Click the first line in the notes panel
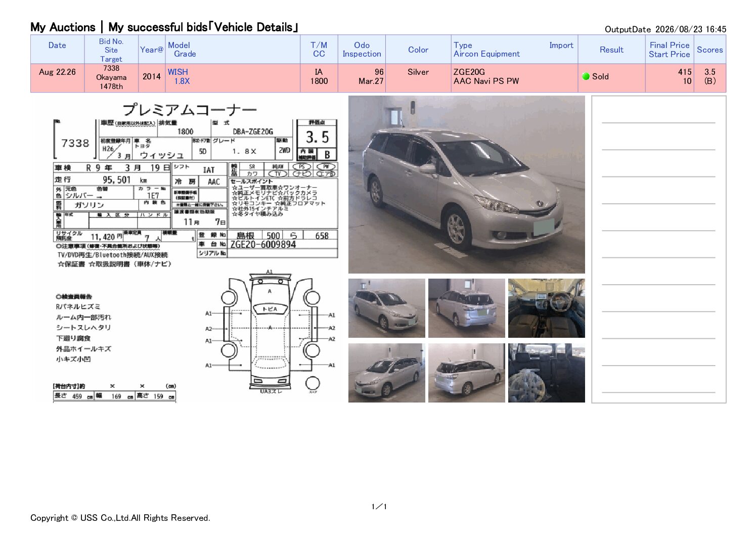Screen dimensions: 756x535 coord(658,122)
